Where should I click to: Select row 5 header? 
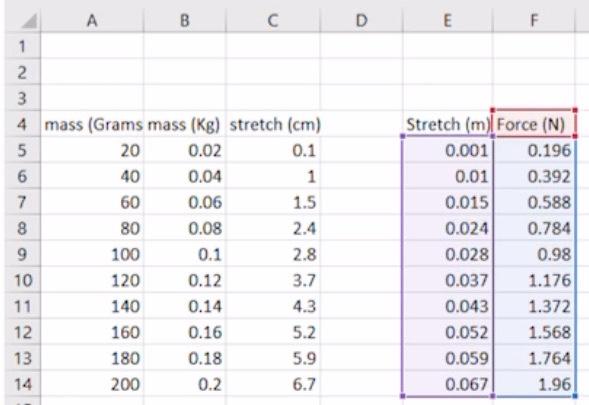click(x=22, y=150)
